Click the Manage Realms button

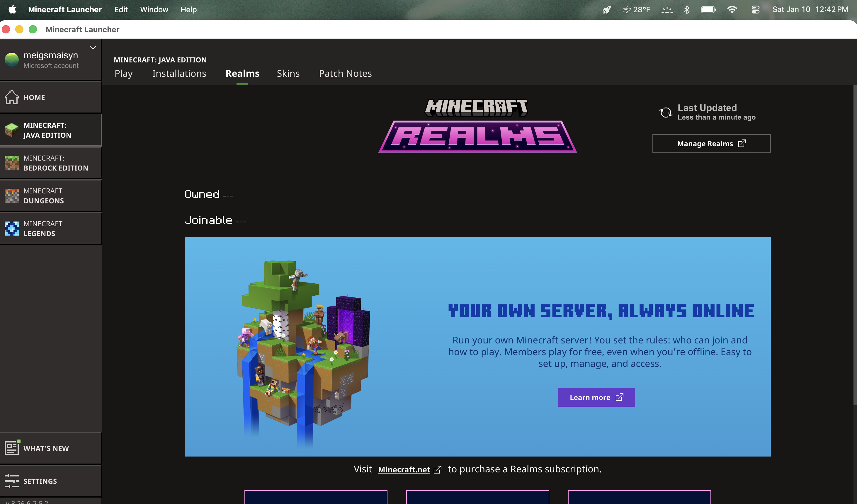click(711, 144)
